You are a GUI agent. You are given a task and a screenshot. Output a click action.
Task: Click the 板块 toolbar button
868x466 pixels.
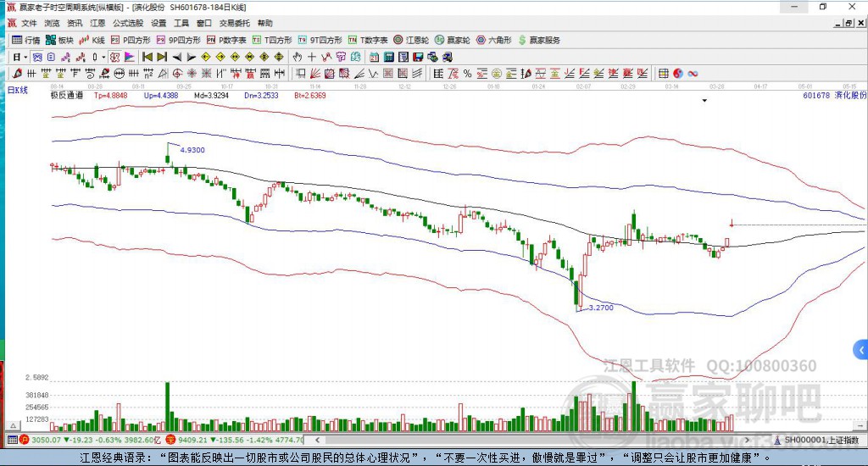(59, 40)
